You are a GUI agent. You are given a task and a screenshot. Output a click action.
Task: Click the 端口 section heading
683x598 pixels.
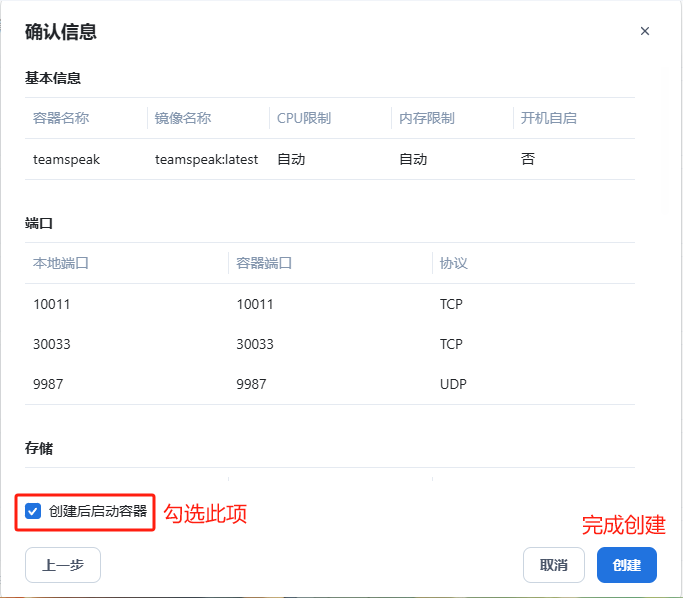pyautogui.click(x=39, y=223)
